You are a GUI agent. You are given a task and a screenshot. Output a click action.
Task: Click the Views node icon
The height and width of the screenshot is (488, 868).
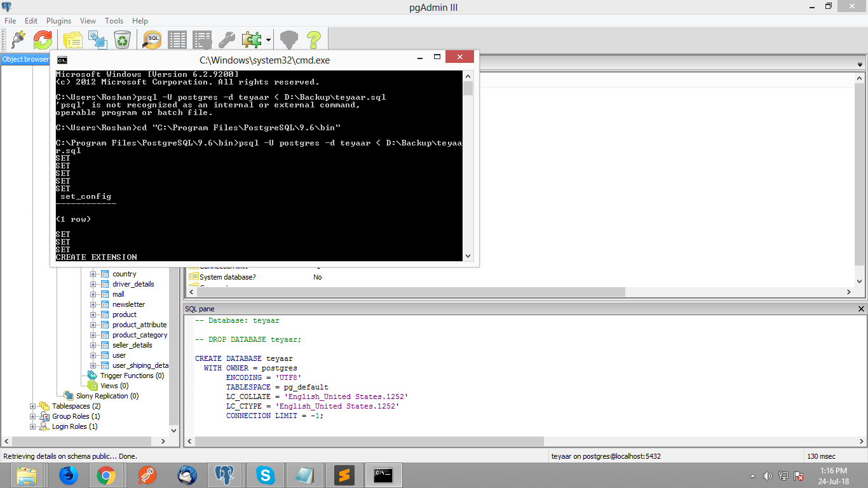pos(93,386)
